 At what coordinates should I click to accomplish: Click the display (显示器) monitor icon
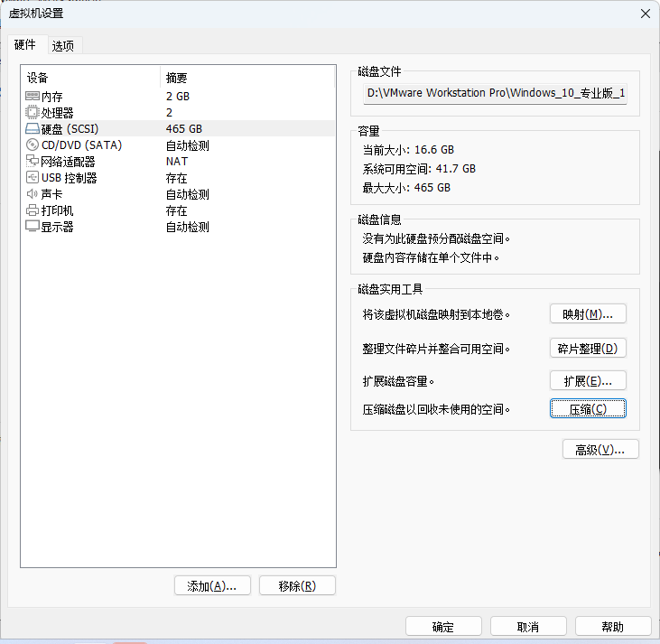(x=33, y=227)
